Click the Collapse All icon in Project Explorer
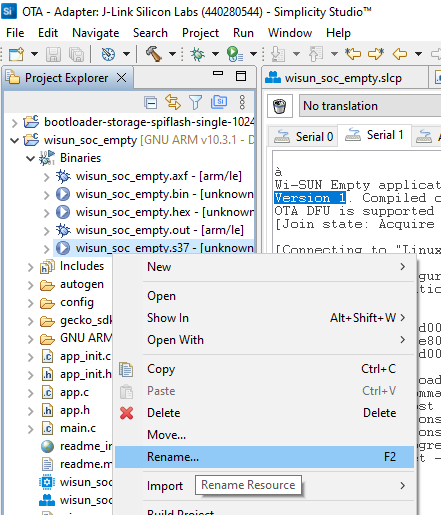Viewport: 441px width, 515px height. (150, 102)
